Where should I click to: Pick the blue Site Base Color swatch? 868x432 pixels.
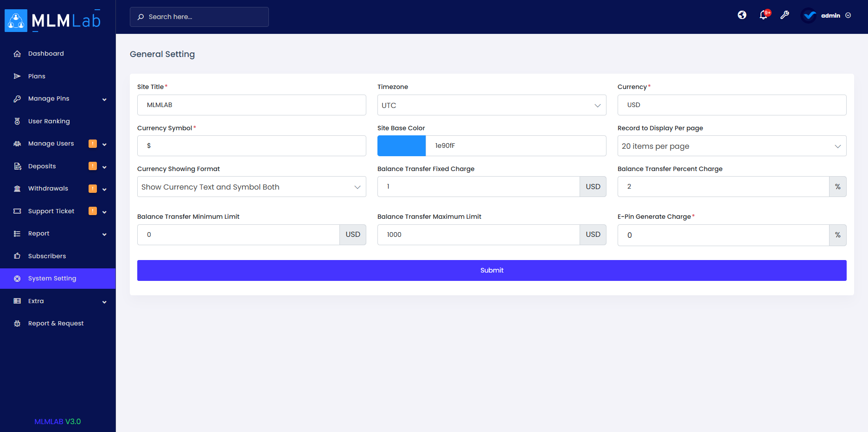point(402,146)
